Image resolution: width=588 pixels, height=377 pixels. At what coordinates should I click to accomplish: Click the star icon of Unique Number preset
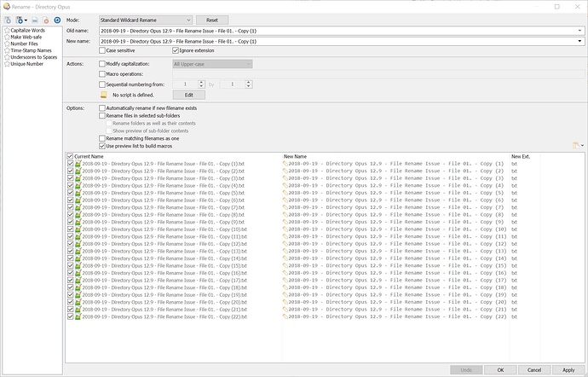click(x=7, y=64)
